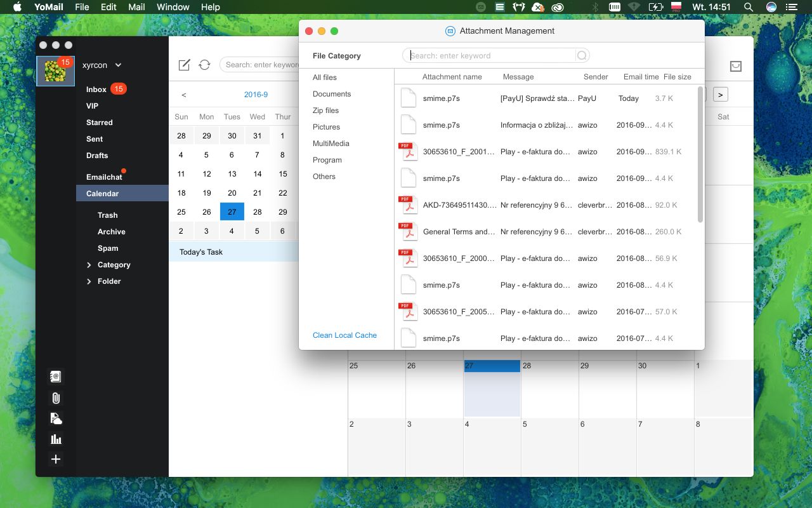Open the Inbox folder with 15 unread
This screenshot has width=812, height=508.
(96, 90)
